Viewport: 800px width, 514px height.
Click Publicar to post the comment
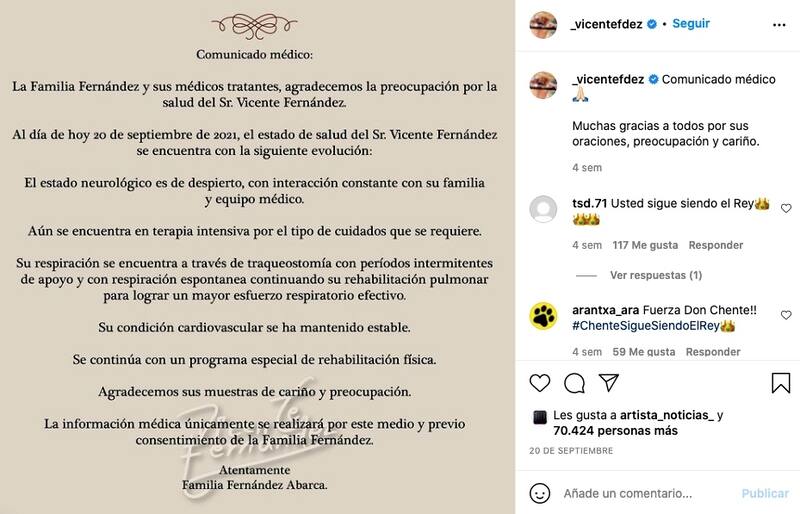click(x=765, y=494)
